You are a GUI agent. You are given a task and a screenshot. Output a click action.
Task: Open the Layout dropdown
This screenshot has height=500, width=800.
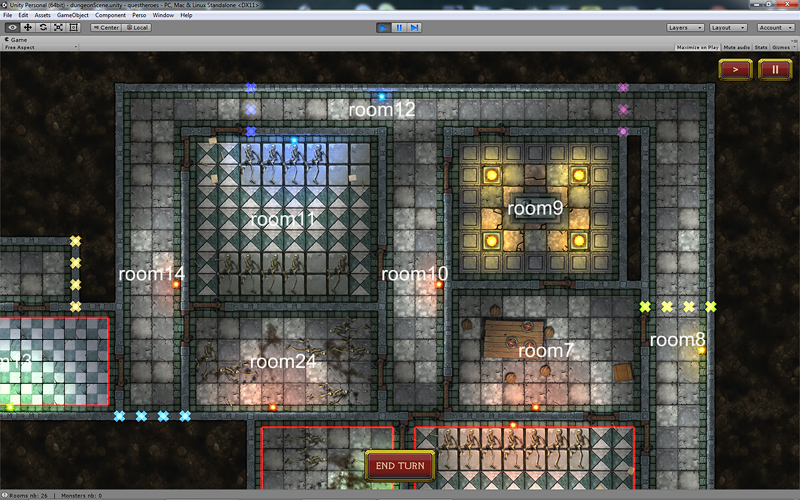pos(728,27)
